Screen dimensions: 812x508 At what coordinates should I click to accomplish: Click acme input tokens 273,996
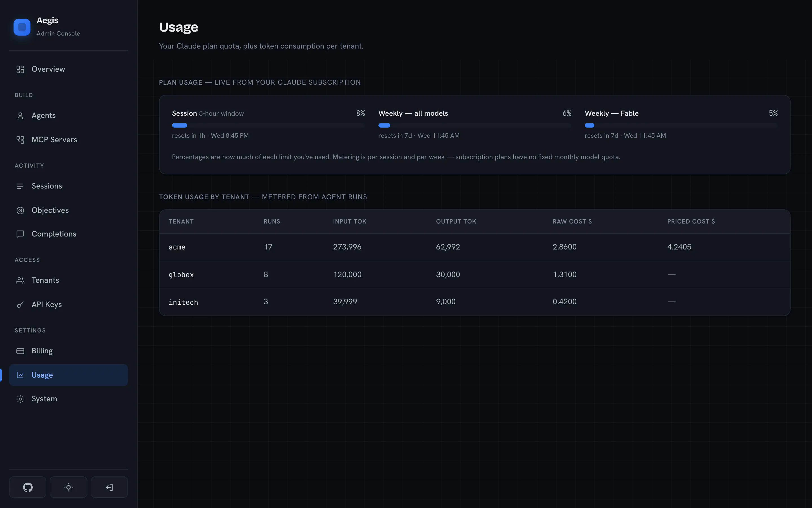pos(347,247)
